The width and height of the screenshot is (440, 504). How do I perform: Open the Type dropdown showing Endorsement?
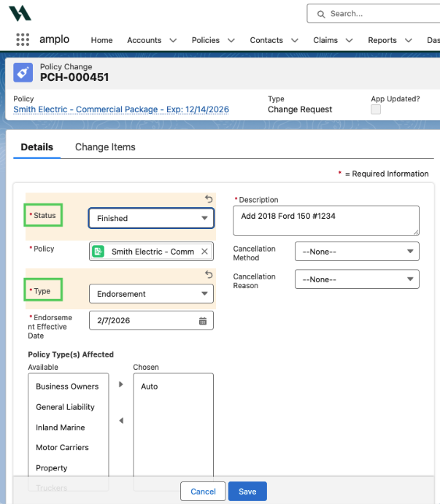point(151,294)
